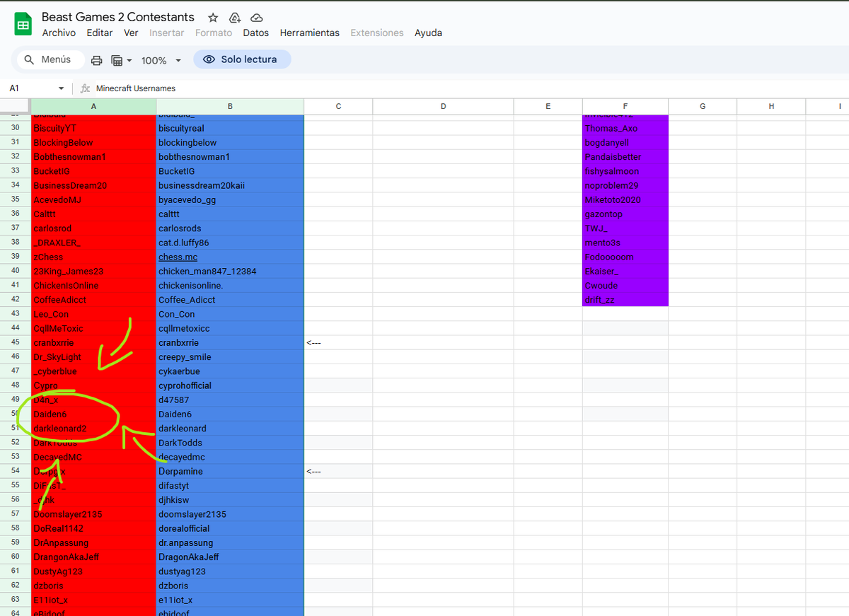Image resolution: width=849 pixels, height=616 pixels.
Task: Select cell Derpamine
Action: coord(230,471)
